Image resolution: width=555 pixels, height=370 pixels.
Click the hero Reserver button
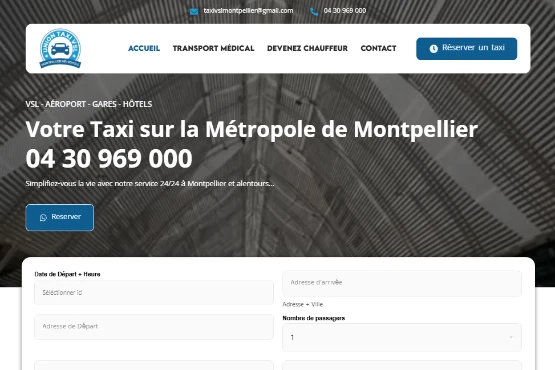60,217
